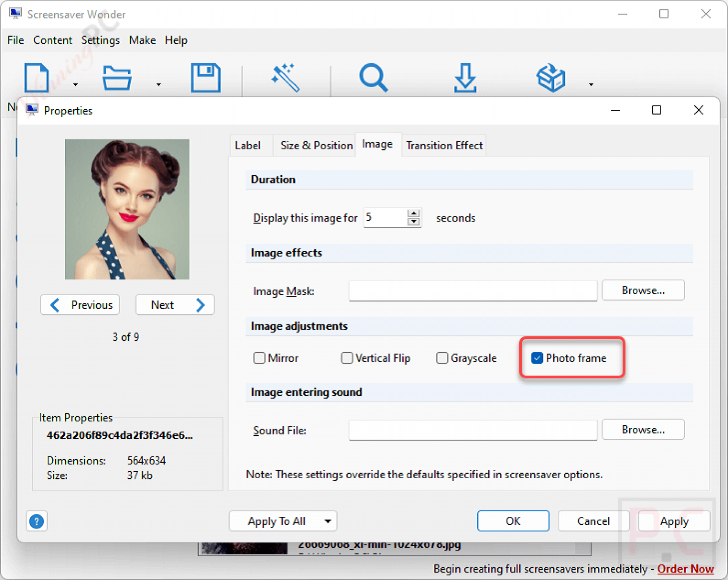Click the magnifier preview icon
Viewport: 728px width, 580px height.
(373, 78)
